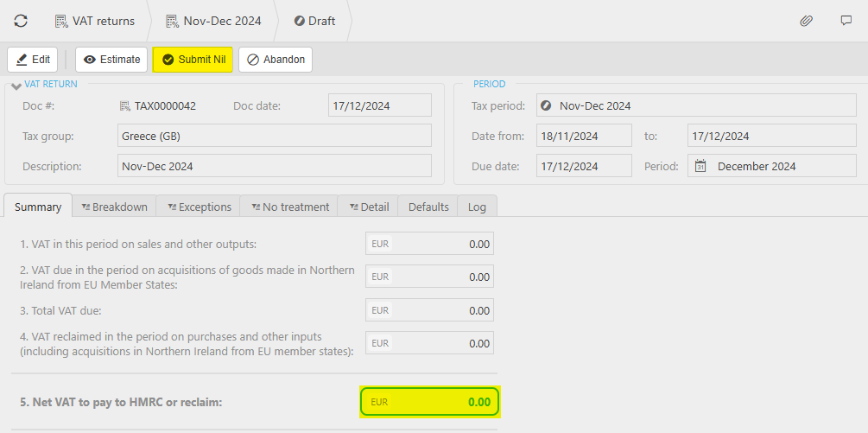
Task: Open the Log tab
Action: 477,207
